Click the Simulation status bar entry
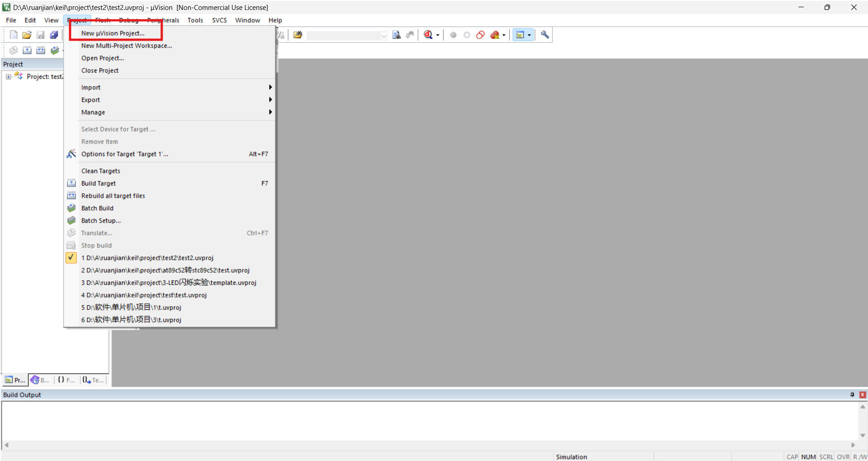Screen dimensions: 868x461 tap(571, 457)
